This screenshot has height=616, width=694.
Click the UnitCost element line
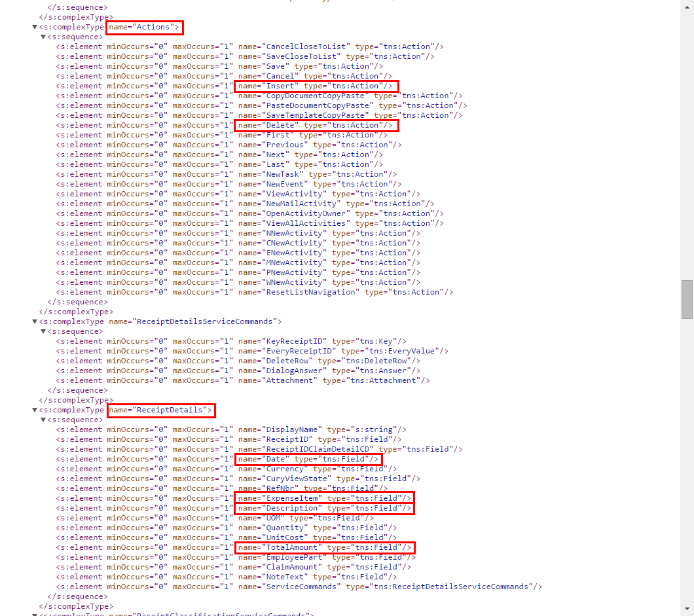pyautogui.click(x=227, y=537)
